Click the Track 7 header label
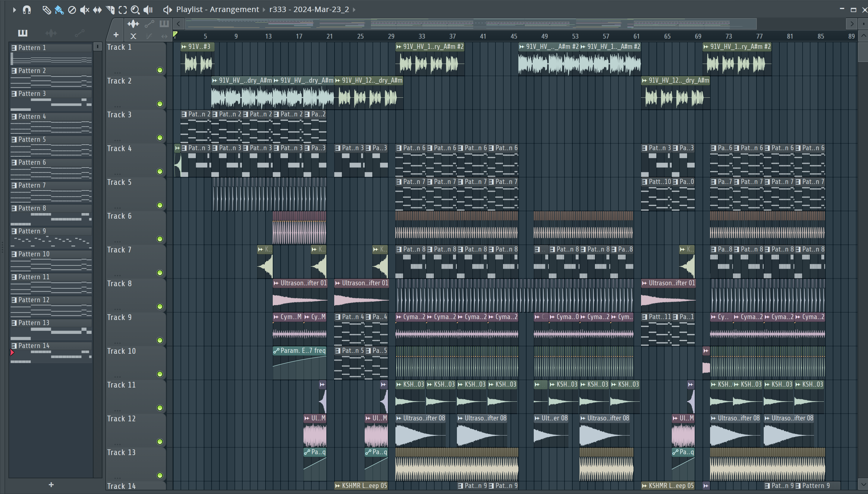Viewport: 868px width, 494px height. pos(119,250)
